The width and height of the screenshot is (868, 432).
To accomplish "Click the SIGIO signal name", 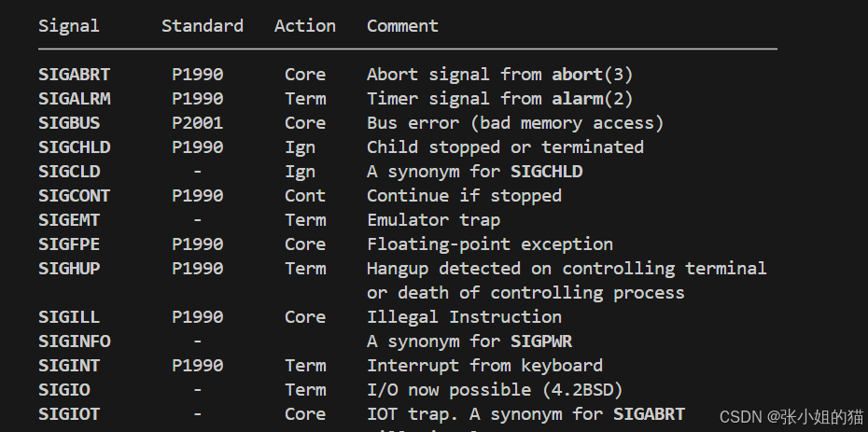I will click(x=63, y=390).
